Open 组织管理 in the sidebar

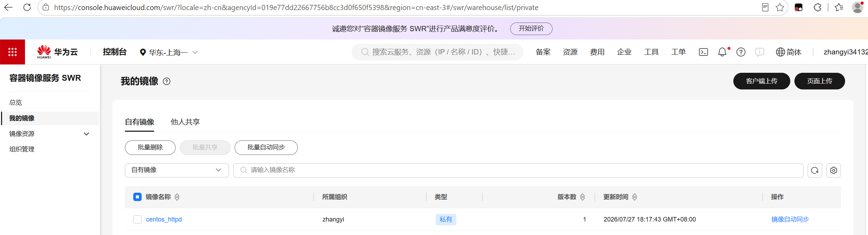[22, 149]
